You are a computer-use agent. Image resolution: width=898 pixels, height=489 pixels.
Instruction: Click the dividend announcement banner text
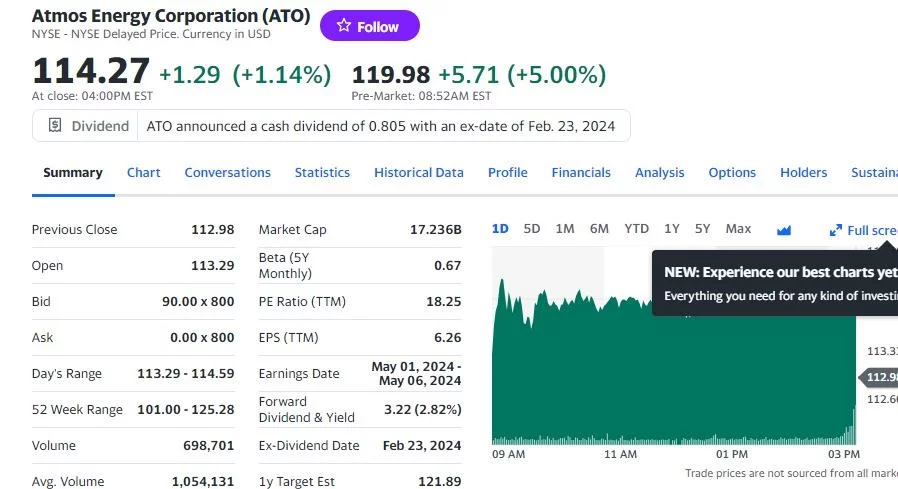[381, 126]
